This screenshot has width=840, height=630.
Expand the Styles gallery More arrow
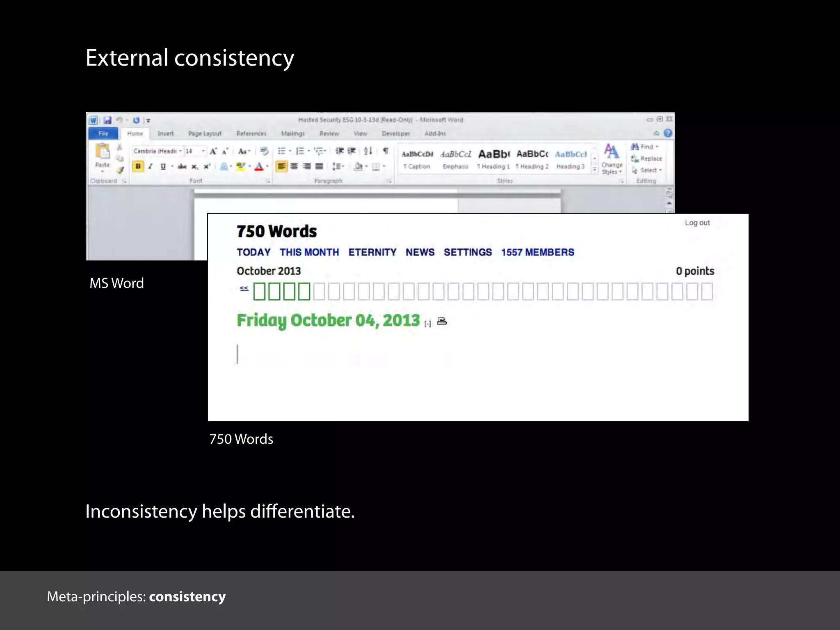[594, 169]
